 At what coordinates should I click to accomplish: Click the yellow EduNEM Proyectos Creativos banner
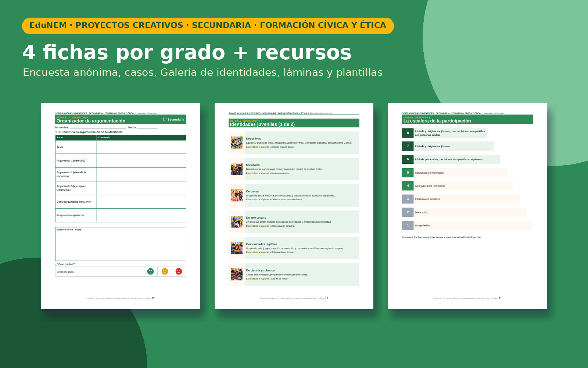point(208,26)
